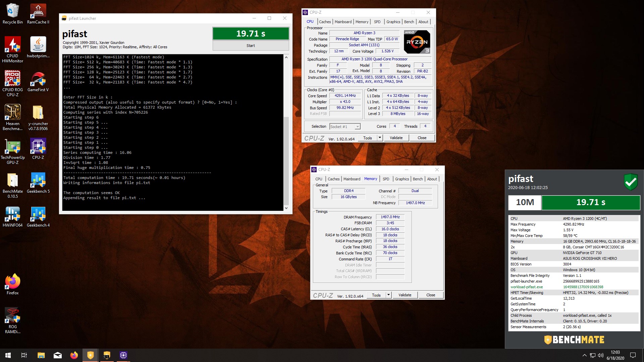Open HWiNFO64 desktop shortcut
The width and height of the screenshot is (644, 362).
(12, 217)
